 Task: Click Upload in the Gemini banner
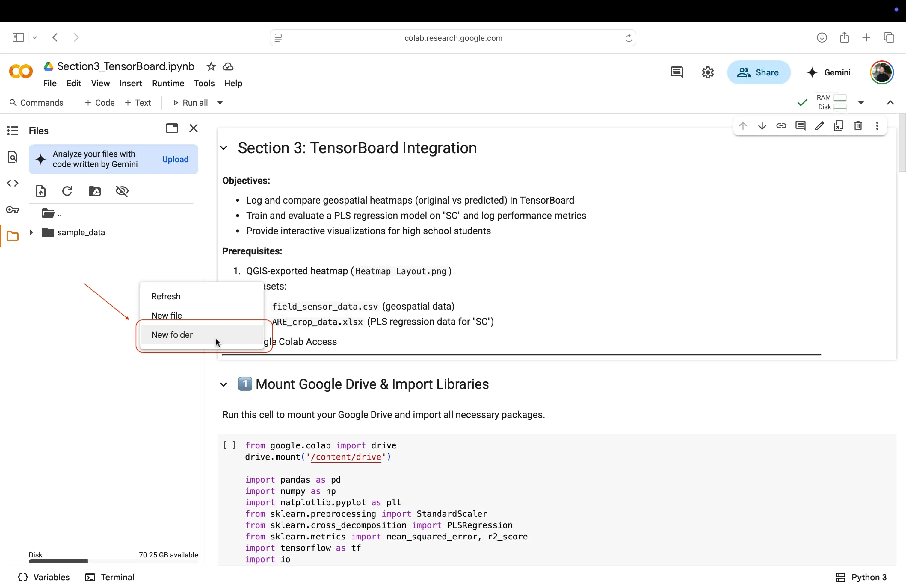click(176, 159)
